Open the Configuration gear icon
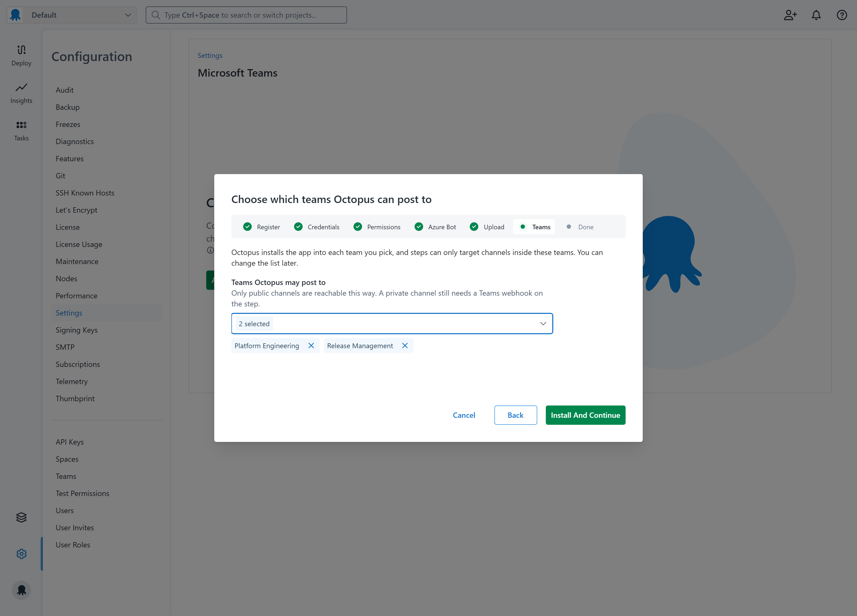857x616 pixels. [21, 554]
